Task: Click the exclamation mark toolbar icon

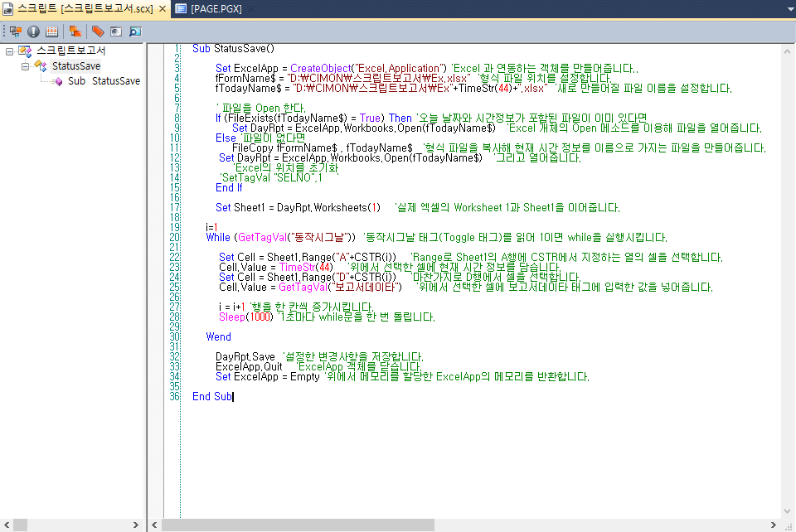Action: [x=33, y=31]
